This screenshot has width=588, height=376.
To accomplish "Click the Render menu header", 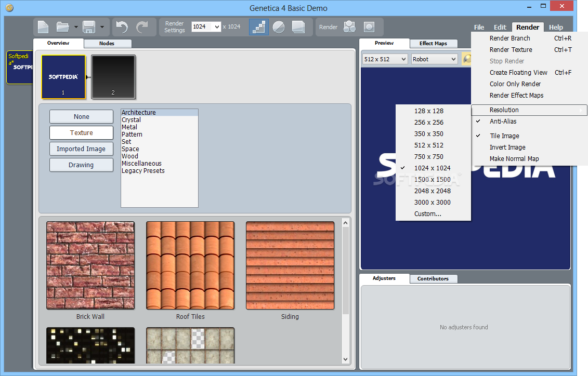I will click(528, 28).
